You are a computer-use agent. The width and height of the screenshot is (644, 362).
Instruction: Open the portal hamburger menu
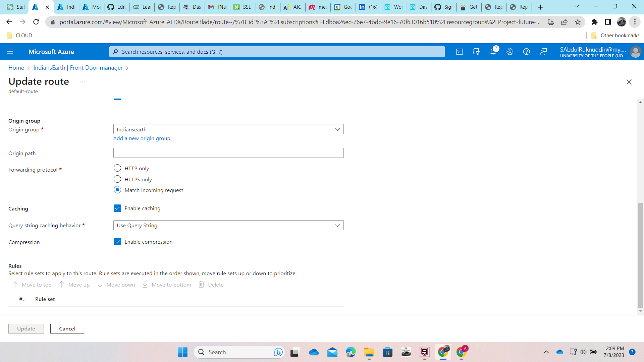(10, 52)
